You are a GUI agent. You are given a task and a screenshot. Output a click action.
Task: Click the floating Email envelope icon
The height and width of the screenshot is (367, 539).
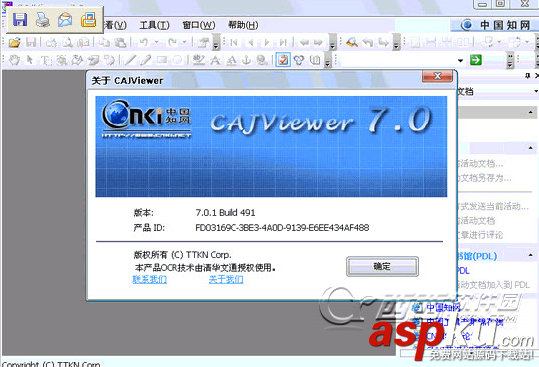tap(65, 20)
